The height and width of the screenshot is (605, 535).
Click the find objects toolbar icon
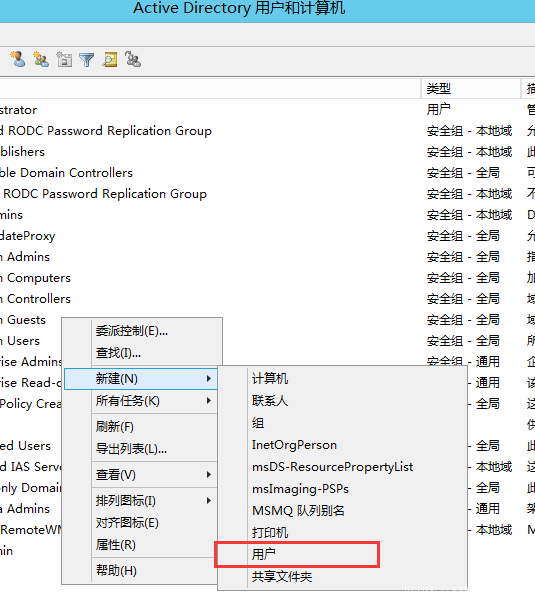point(110,59)
